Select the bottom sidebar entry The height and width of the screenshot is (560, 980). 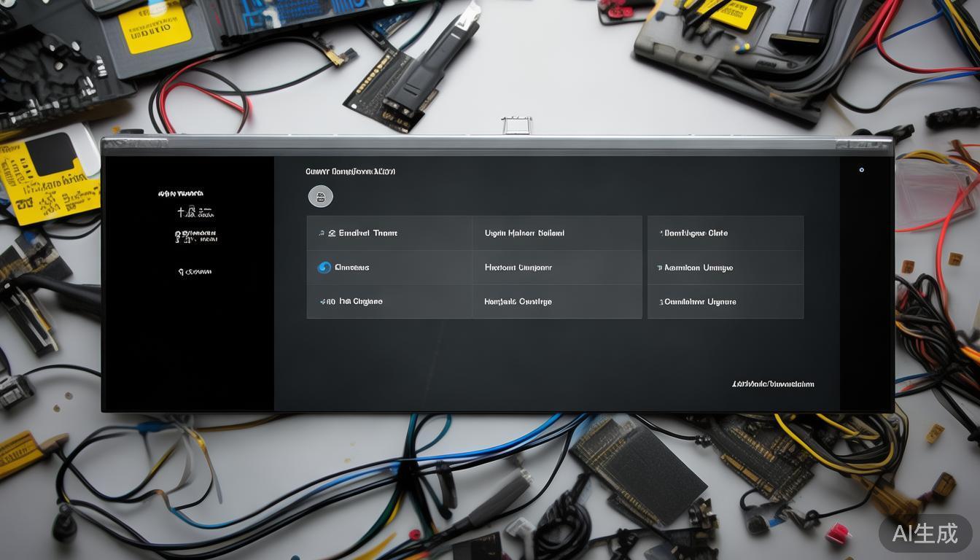[x=195, y=272]
